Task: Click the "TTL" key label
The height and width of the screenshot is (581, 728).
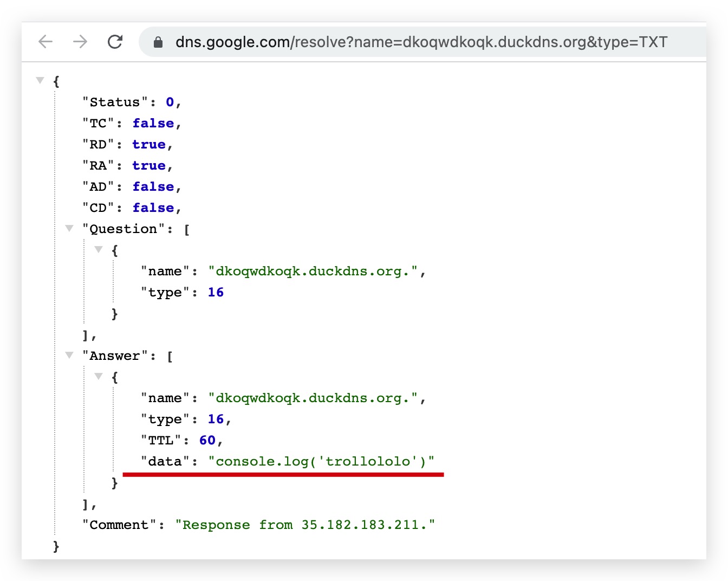Action: pos(161,440)
